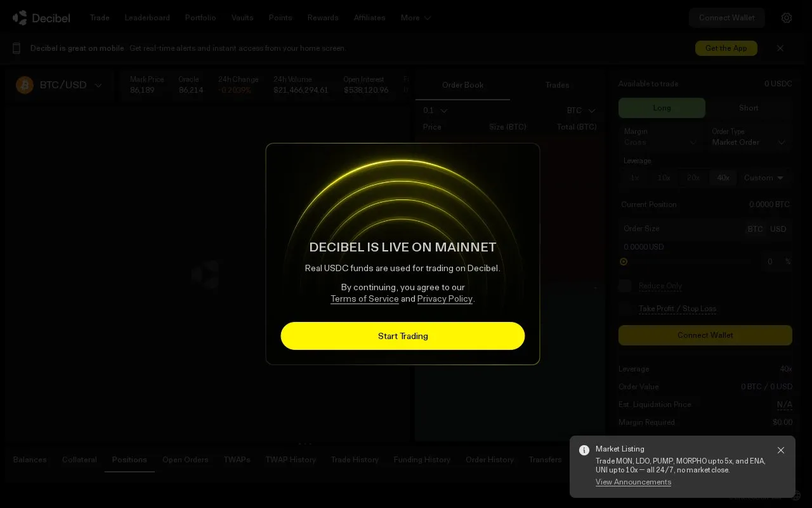Click the Bitcoin coin icon

coord(25,85)
